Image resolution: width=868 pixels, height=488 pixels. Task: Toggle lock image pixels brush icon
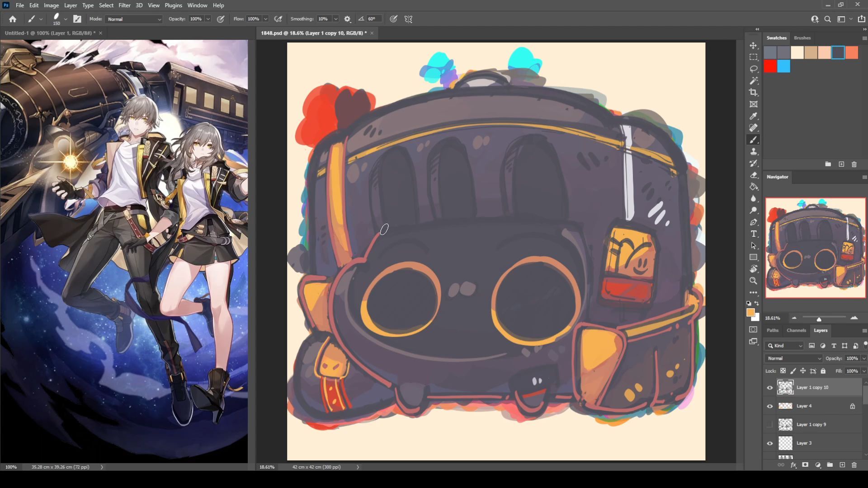(793, 371)
